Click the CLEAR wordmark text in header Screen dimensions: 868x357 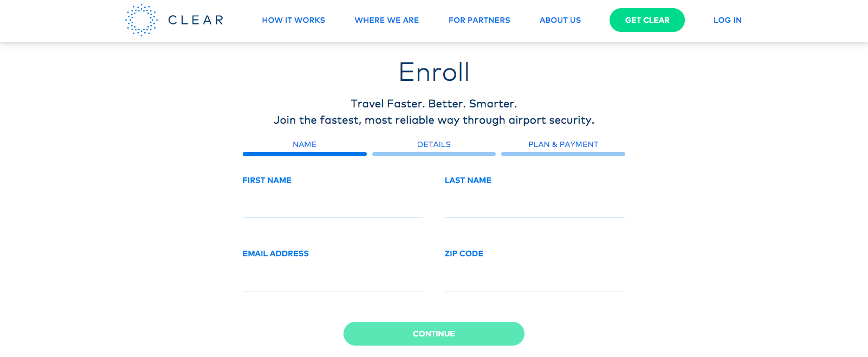pyautogui.click(x=196, y=20)
